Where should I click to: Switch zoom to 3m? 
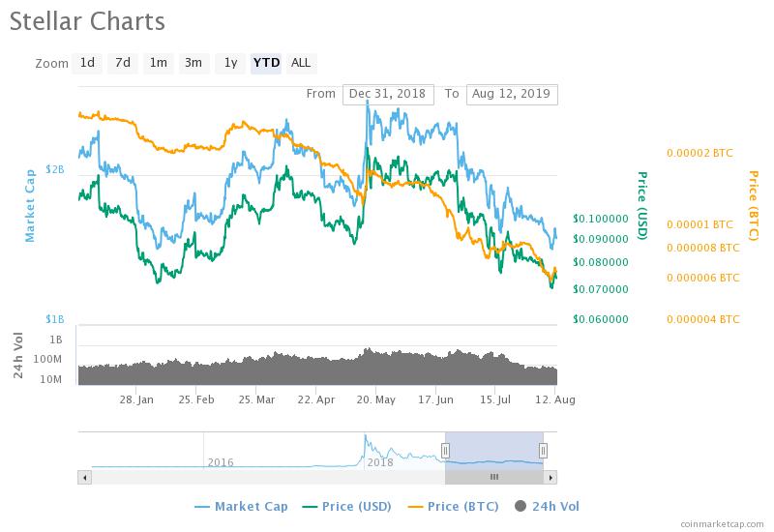click(194, 63)
